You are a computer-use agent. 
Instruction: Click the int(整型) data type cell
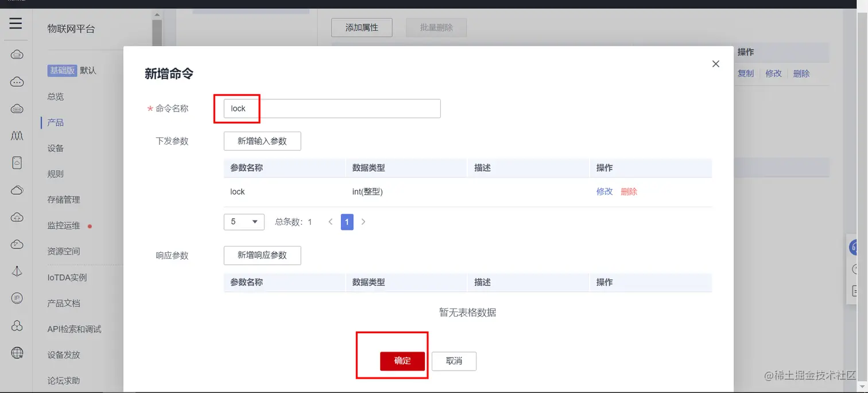click(367, 192)
